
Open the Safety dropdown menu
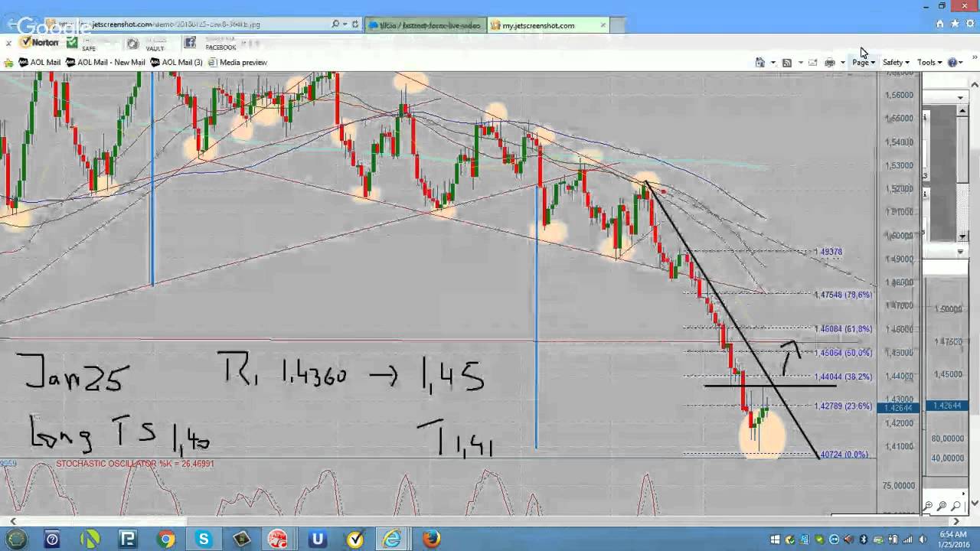[x=896, y=62]
